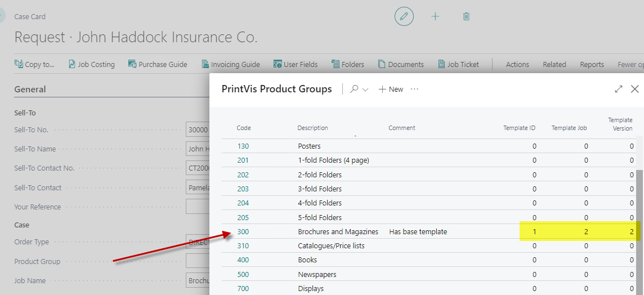Close the PrintVis Product Groups dialog
The width and height of the screenshot is (644, 295).
[635, 89]
